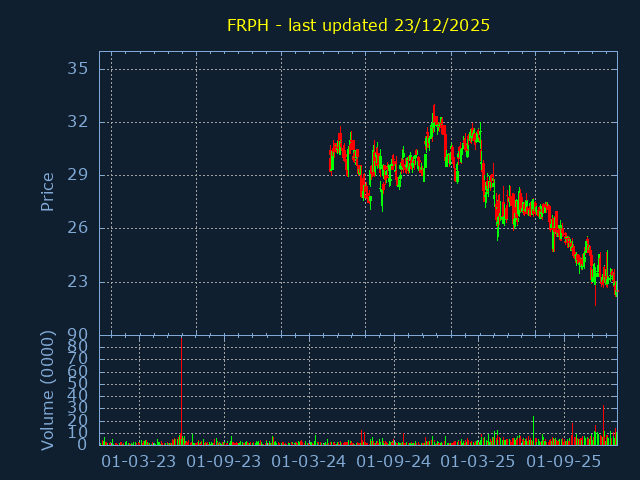Click the 01-03-25 date label
The height and width of the screenshot is (480, 640).
pos(479,461)
